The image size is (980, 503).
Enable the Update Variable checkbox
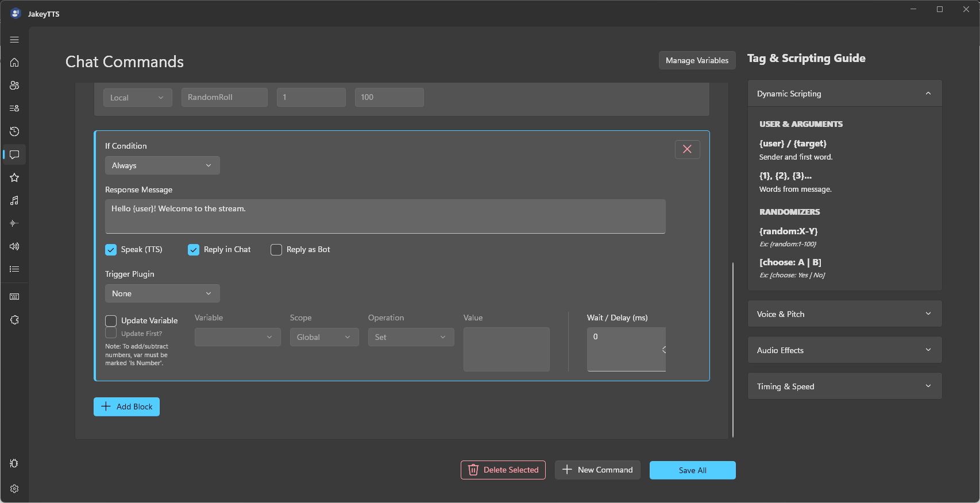(111, 321)
